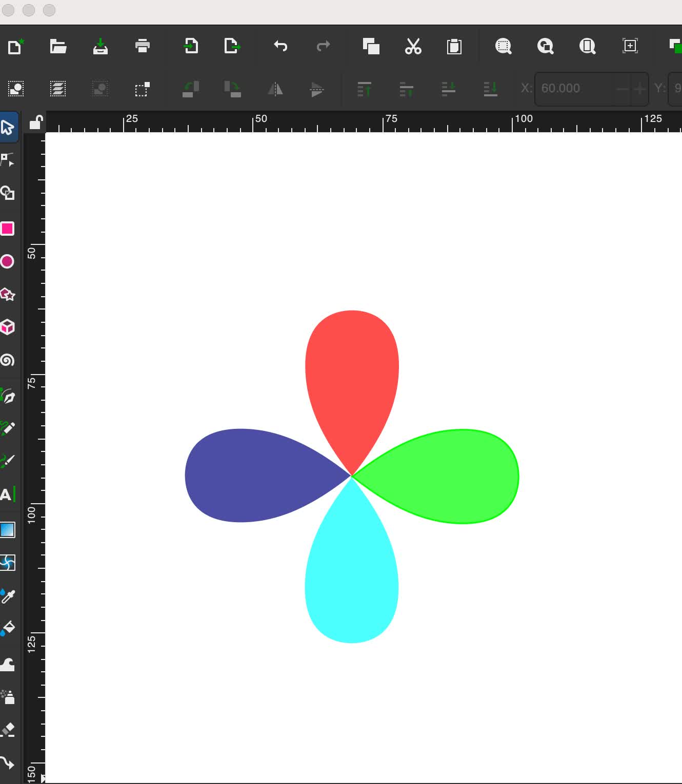The image size is (682, 784).
Task: Choose the Gradient tool
Action: pyautogui.click(x=7, y=530)
